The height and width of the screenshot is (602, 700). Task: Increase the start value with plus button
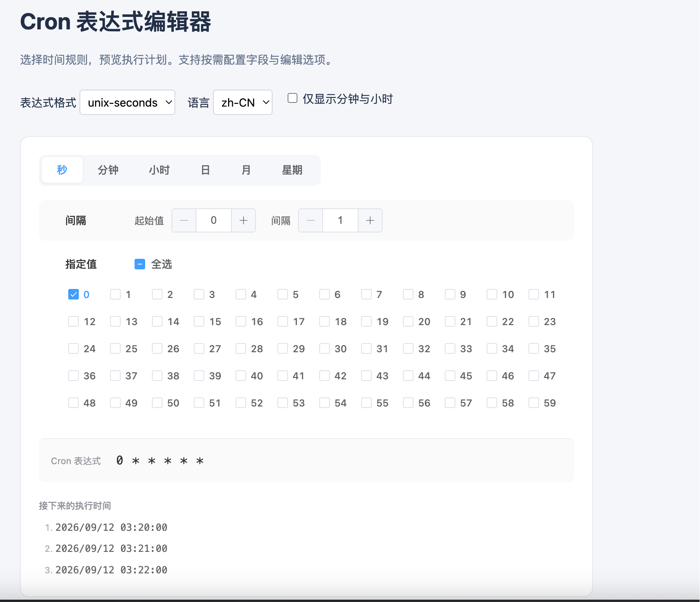pyautogui.click(x=244, y=220)
